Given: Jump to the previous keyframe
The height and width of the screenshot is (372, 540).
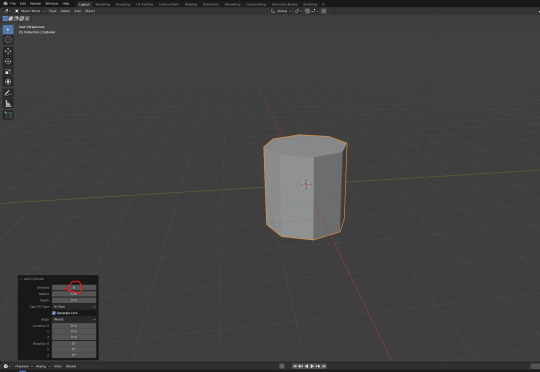Looking at the screenshot, I should click(301, 366).
